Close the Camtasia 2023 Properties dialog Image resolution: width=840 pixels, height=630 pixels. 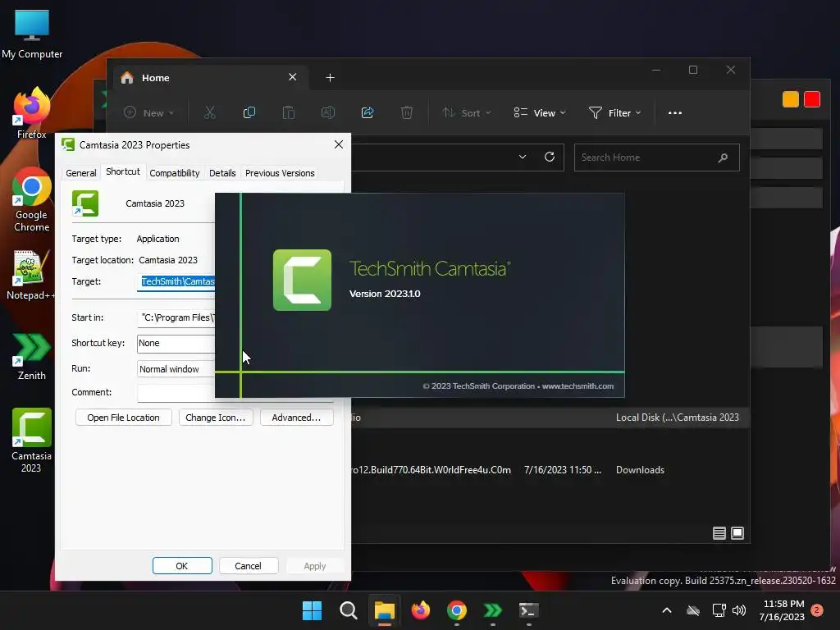coord(339,144)
